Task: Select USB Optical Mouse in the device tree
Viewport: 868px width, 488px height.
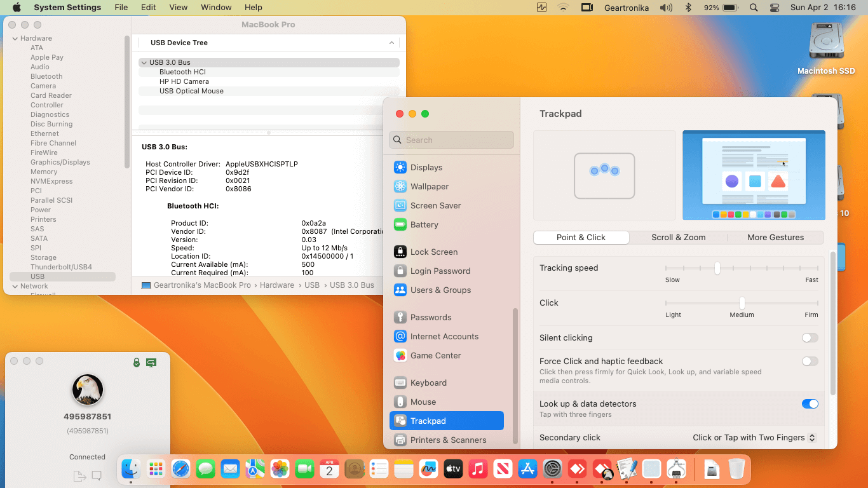Action: coord(191,91)
